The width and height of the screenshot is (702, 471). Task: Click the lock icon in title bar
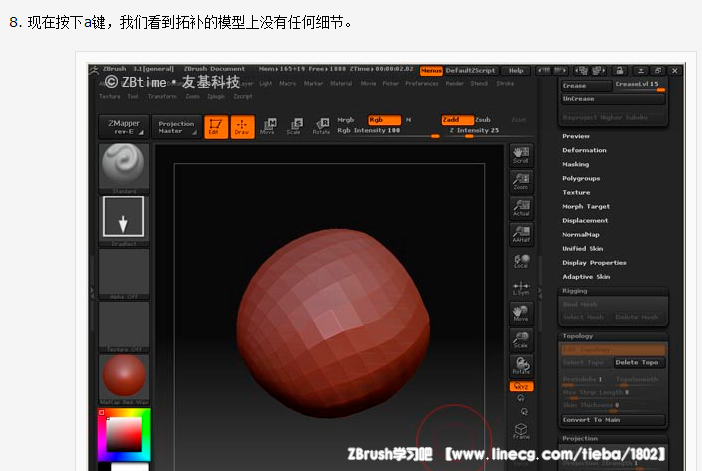[x=620, y=71]
